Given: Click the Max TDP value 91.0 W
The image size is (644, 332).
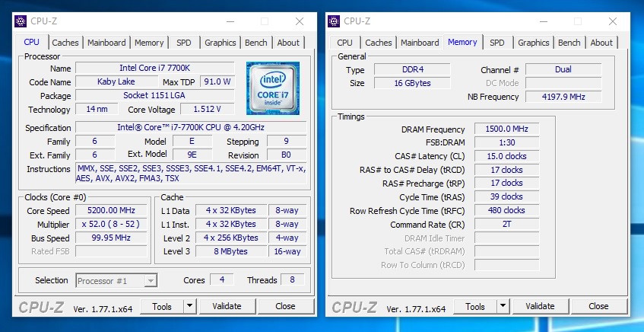Looking at the screenshot, I should 217,81.
